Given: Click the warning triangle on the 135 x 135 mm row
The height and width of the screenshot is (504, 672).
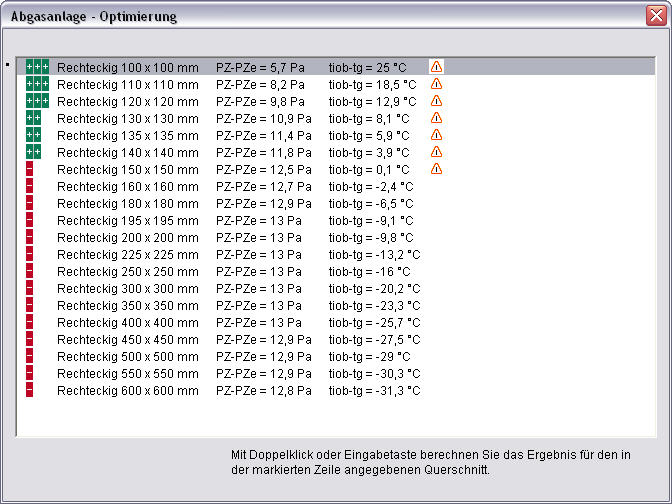Looking at the screenshot, I should [436, 135].
